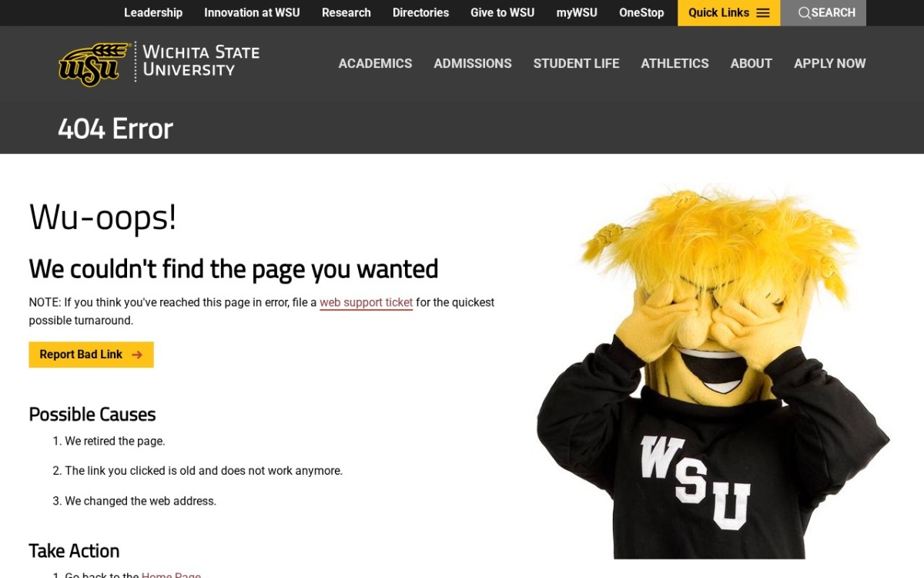
Task: Click the WuShock mascot image
Action: pyautogui.click(x=713, y=370)
